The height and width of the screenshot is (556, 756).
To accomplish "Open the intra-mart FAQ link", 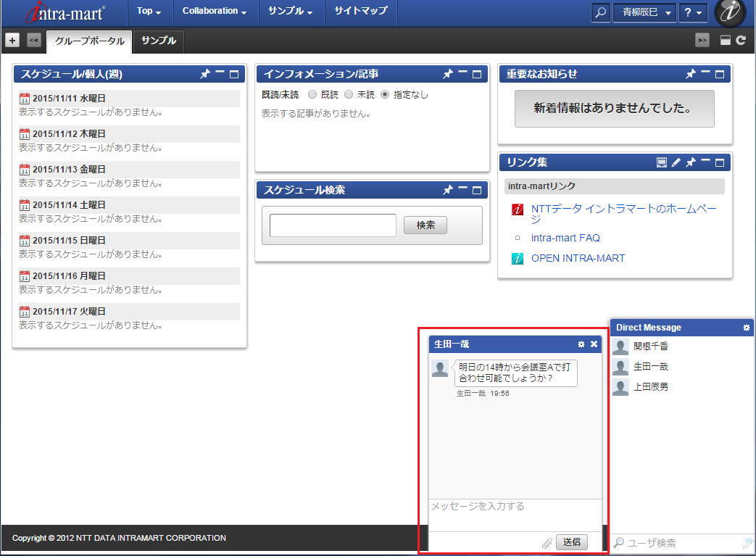I will tap(565, 238).
